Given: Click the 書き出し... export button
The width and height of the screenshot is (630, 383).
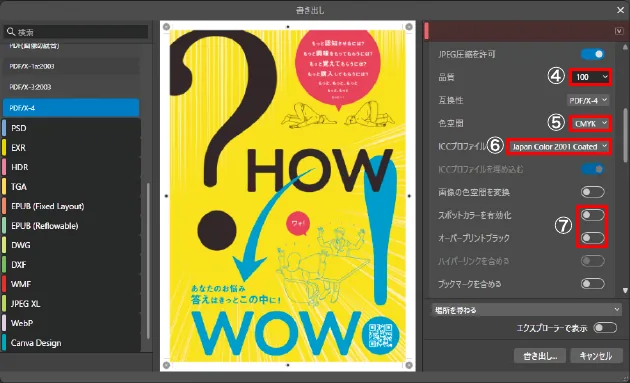Looking at the screenshot, I should click(x=540, y=356).
